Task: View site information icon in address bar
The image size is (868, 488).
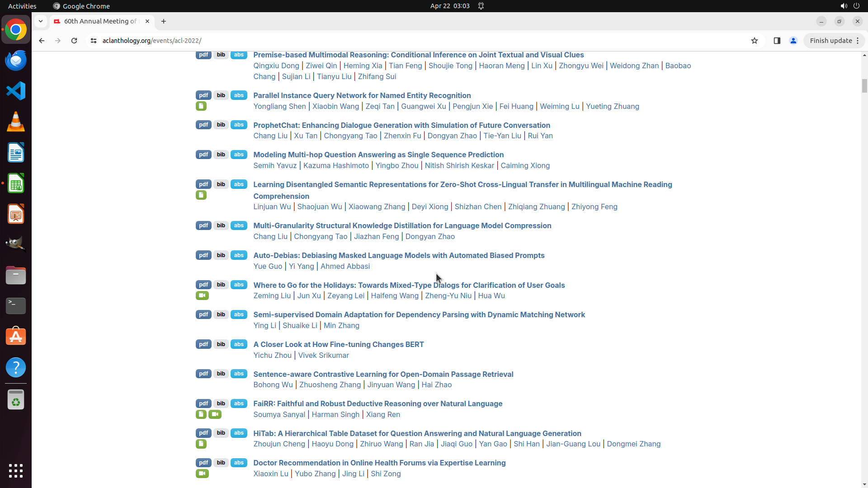Action: pyautogui.click(x=94, y=41)
